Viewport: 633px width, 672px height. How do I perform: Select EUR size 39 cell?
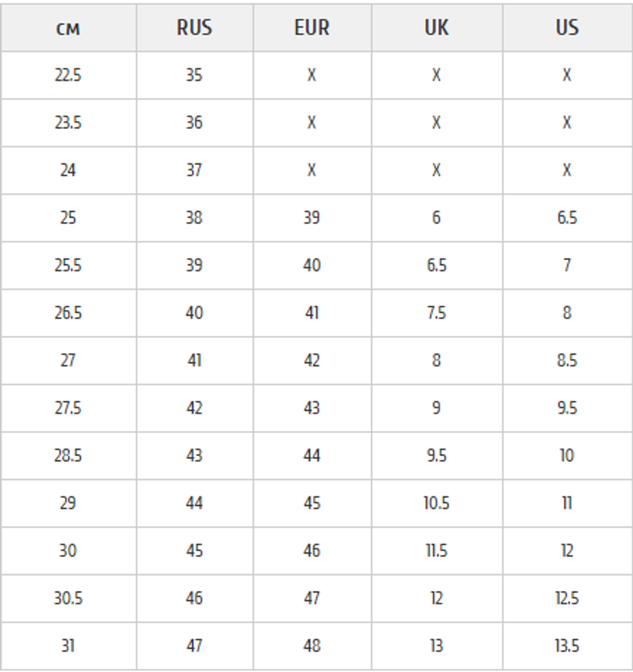pos(311,218)
